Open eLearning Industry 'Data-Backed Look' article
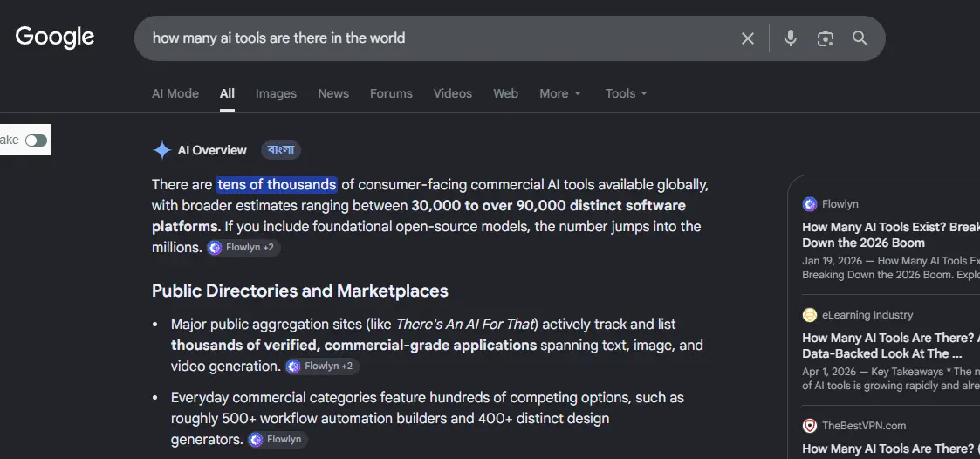This screenshot has width=980, height=459. pos(891,346)
